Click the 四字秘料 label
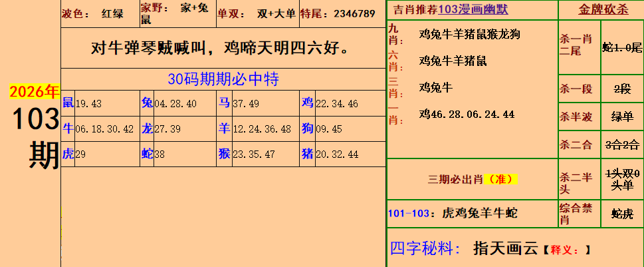This screenshot has width=644, height=267. coord(425,248)
